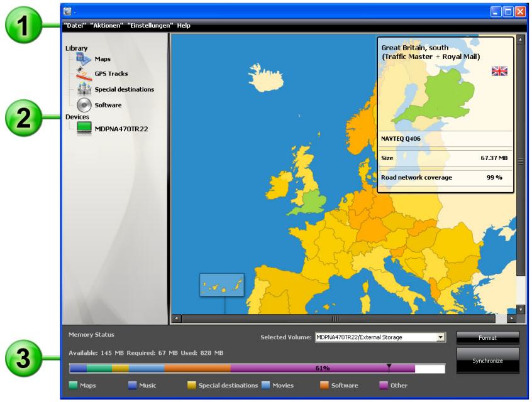Click the black required-space marker on memory bar
The width and height of the screenshot is (532, 402).
pyautogui.click(x=389, y=367)
